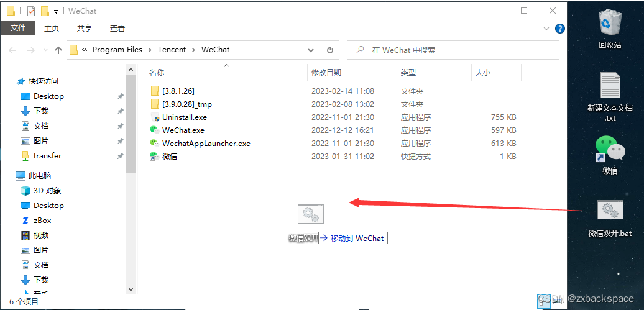The image size is (644, 310).
Task: Select the WeChat.exe application icon
Action: tap(154, 130)
